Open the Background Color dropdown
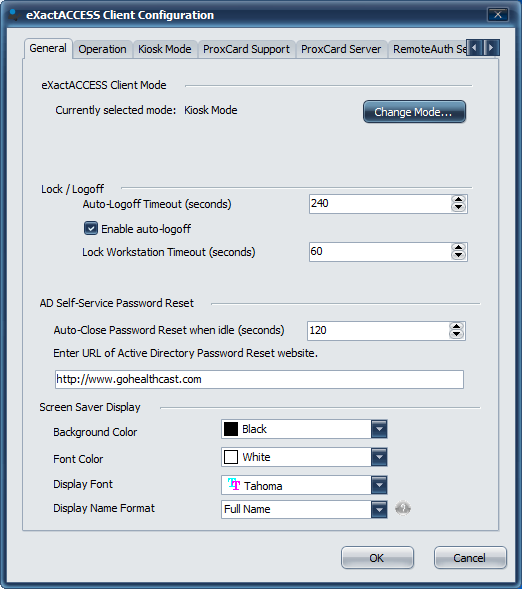 [x=379, y=429]
